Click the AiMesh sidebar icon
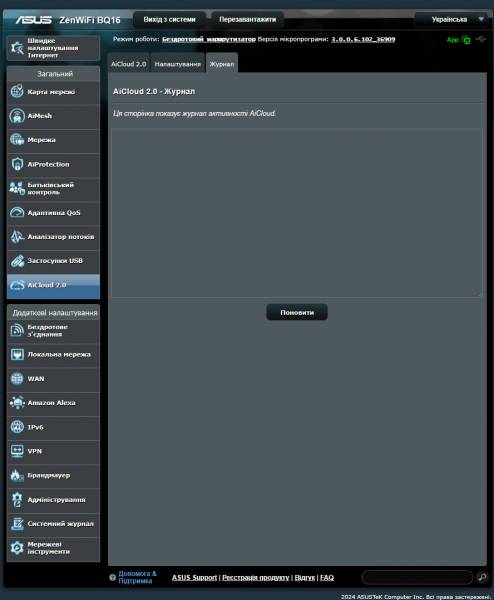 click(17, 116)
